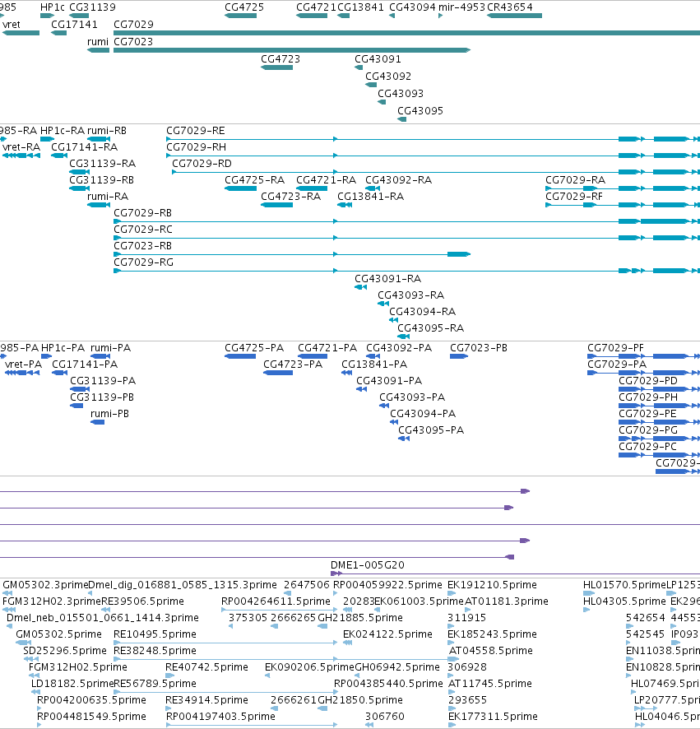Select the CG31139-RB transcript label
This screenshot has width=700, height=729.
(102, 180)
